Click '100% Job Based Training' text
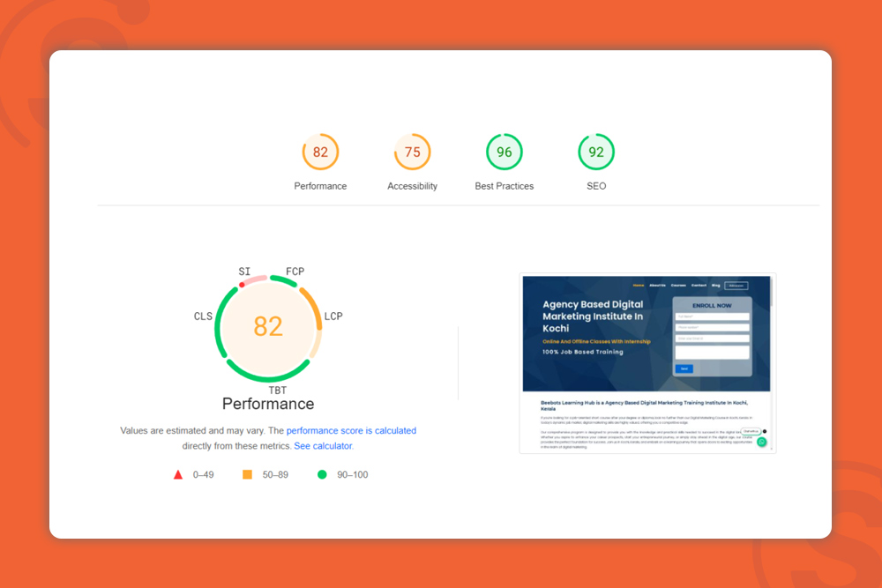Image resolution: width=882 pixels, height=588 pixels. click(x=583, y=352)
